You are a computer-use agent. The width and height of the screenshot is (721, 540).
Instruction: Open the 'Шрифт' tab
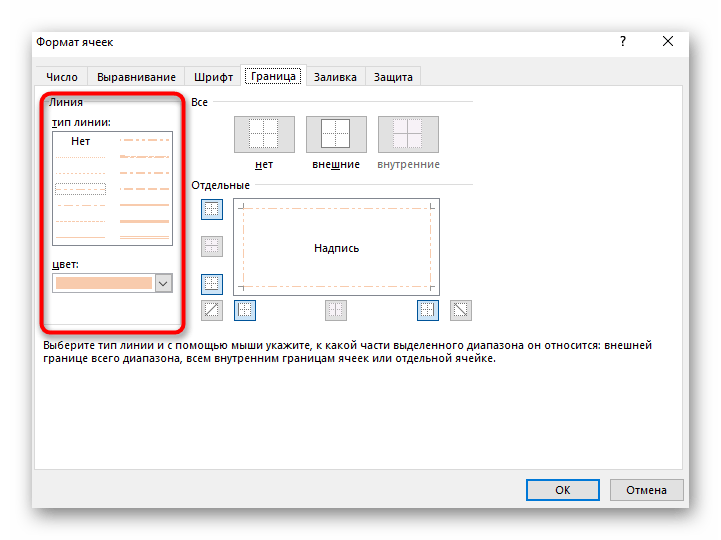point(213,77)
